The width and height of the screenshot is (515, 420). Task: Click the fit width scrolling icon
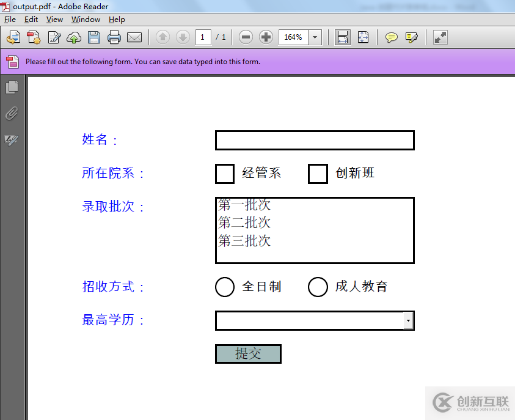click(x=343, y=37)
